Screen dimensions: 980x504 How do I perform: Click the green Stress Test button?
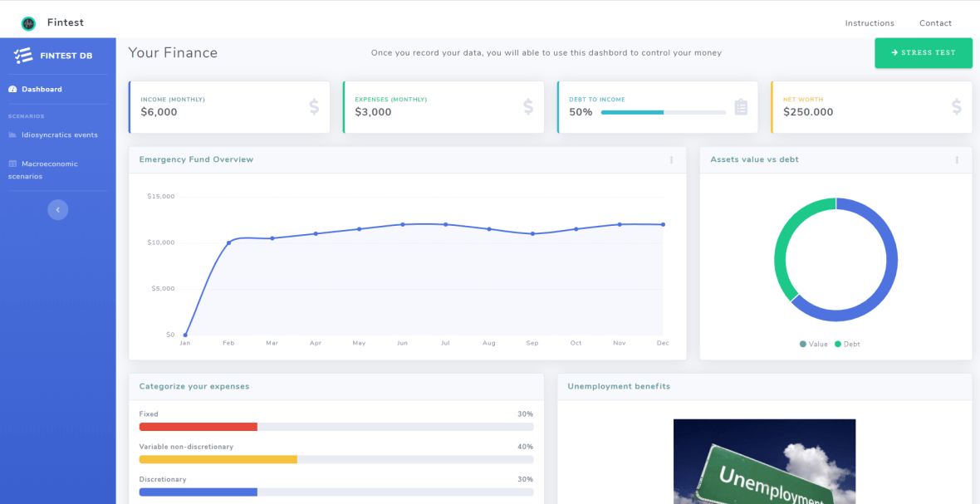pos(924,52)
